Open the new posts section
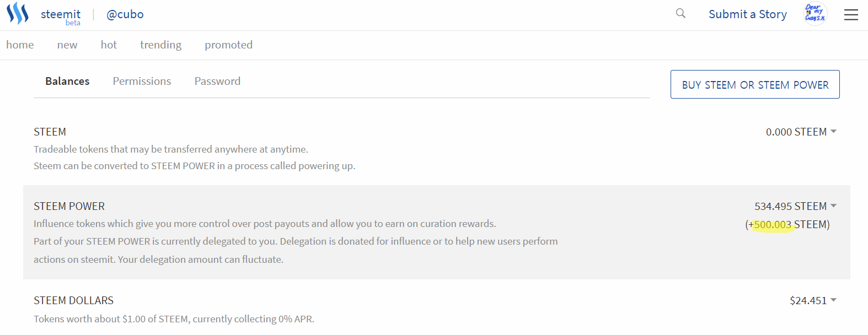 67,45
